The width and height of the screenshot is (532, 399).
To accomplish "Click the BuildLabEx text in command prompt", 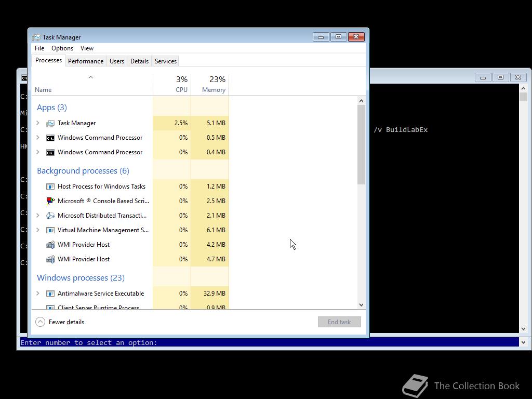I will click(407, 129).
